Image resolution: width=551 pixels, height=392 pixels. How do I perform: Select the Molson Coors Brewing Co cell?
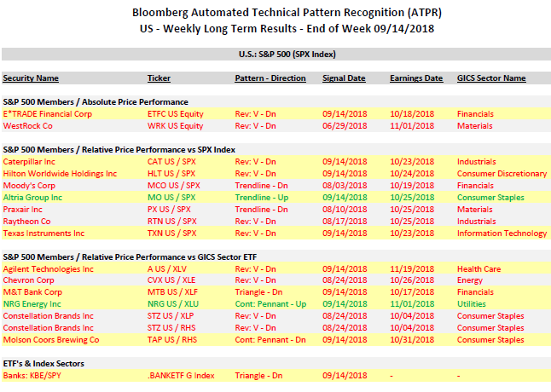pyautogui.click(x=51, y=340)
